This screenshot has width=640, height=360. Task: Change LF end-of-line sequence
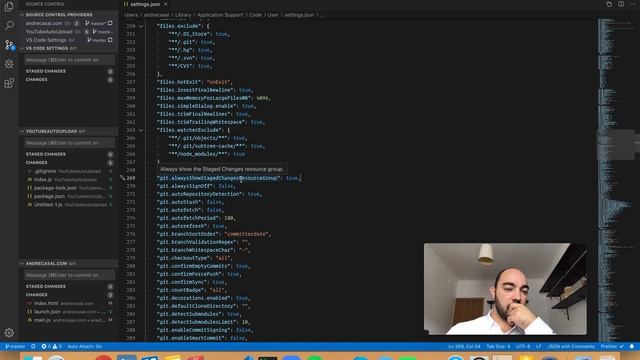538,347
